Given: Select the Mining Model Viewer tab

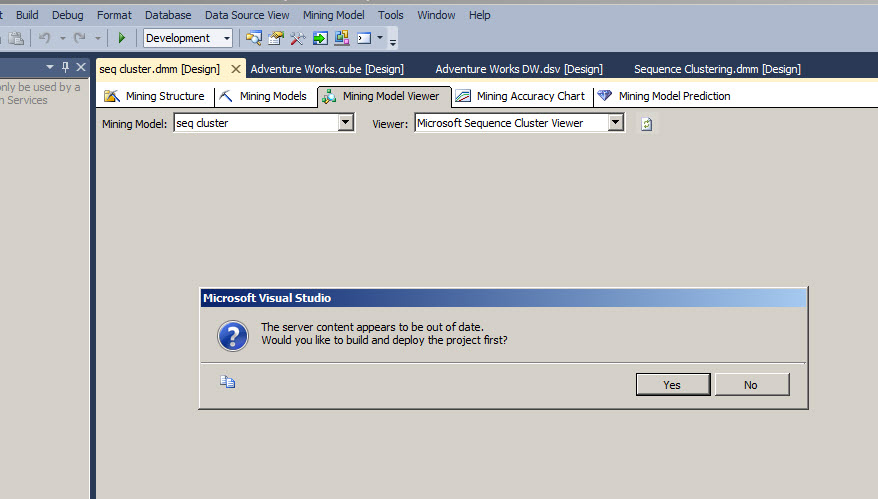Looking at the screenshot, I should click(x=384, y=96).
